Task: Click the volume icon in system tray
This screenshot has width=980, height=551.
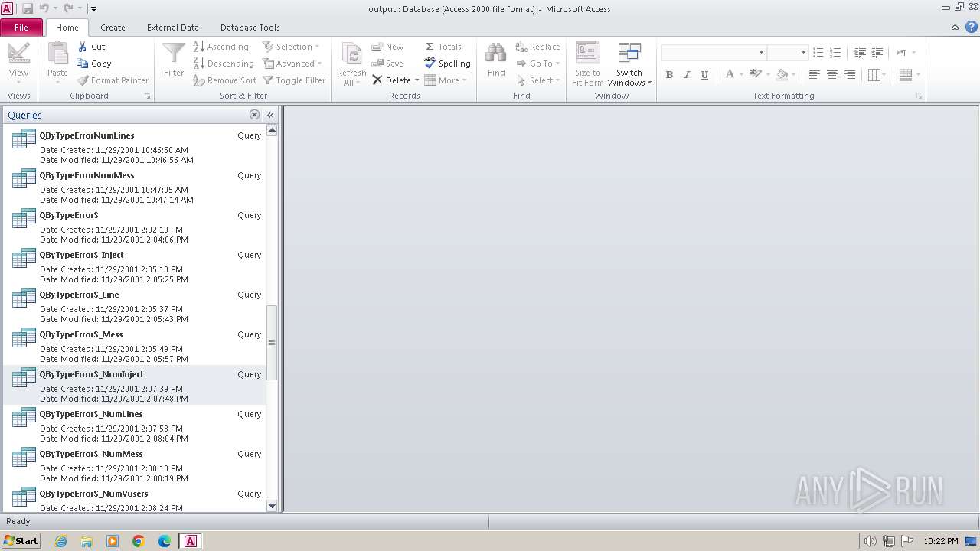Action: tap(871, 541)
